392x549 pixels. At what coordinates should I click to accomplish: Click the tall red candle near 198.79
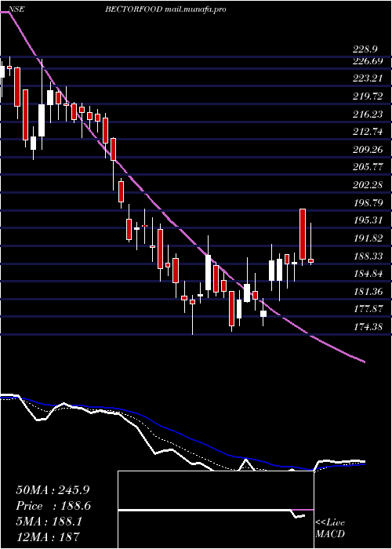tap(303, 234)
